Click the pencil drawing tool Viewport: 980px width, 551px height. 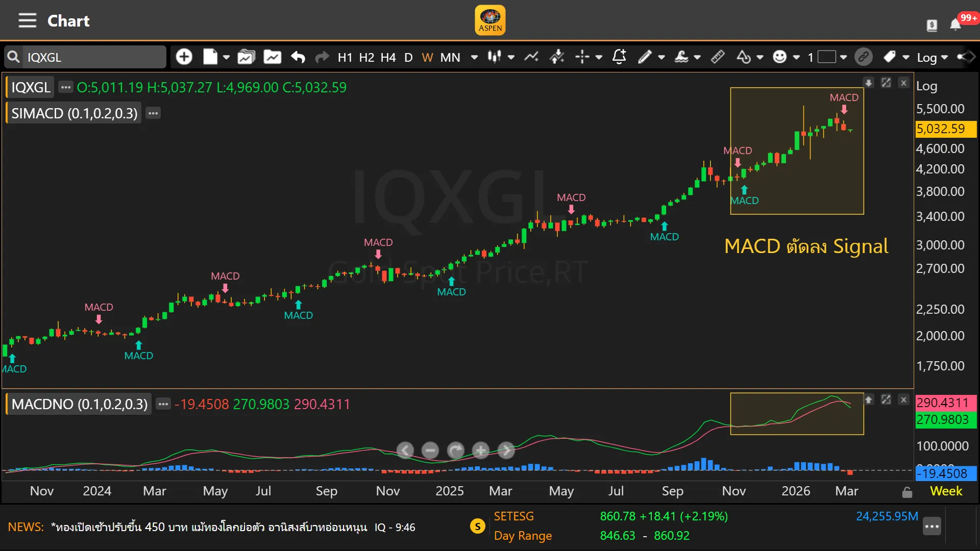tap(645, 57)
